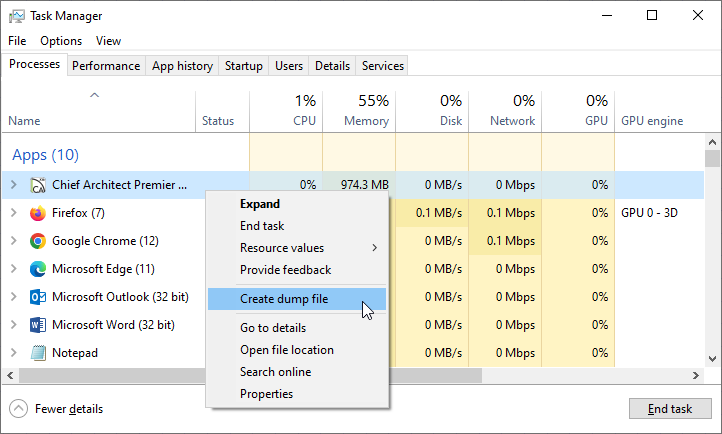The image size is (722, 434).
Task: Expand the Microsoft Edge (11) process group
Action: point(14,269)
